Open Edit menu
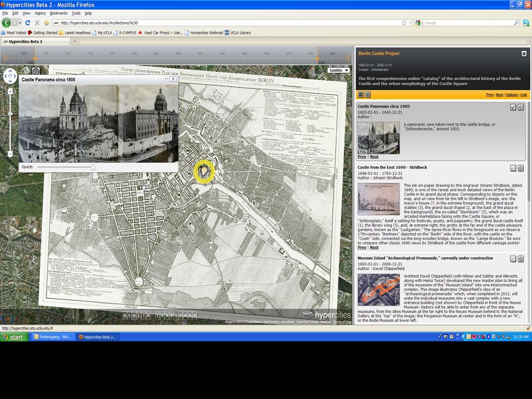Image resolution: width=532 pixels, height=399 pixels. [x=16, y=13]
